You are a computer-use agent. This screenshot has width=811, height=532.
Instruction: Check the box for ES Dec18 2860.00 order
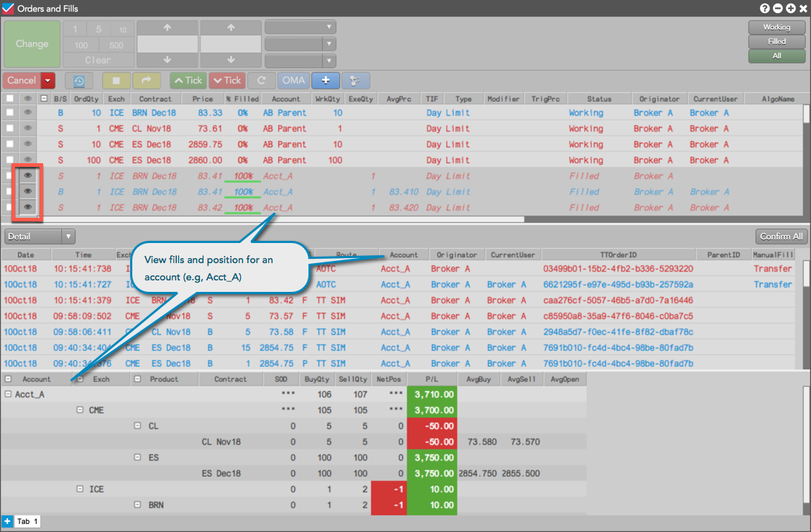point(10,160)
